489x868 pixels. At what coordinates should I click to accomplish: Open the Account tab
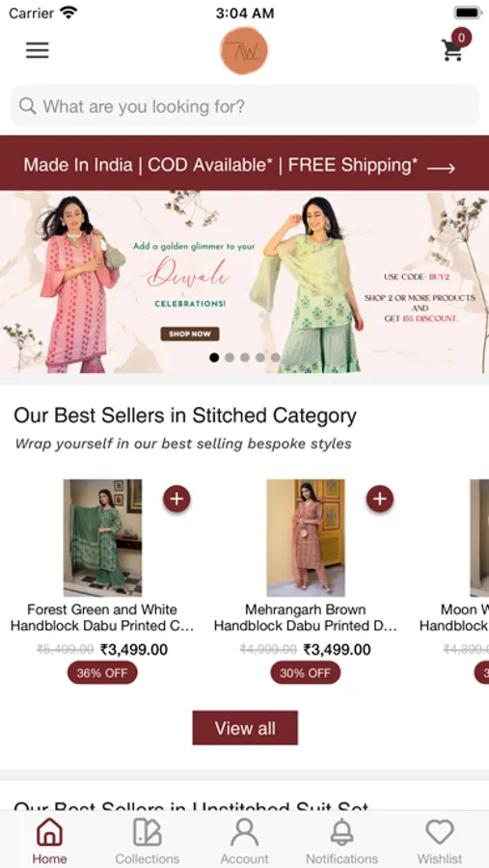point(244,841)
